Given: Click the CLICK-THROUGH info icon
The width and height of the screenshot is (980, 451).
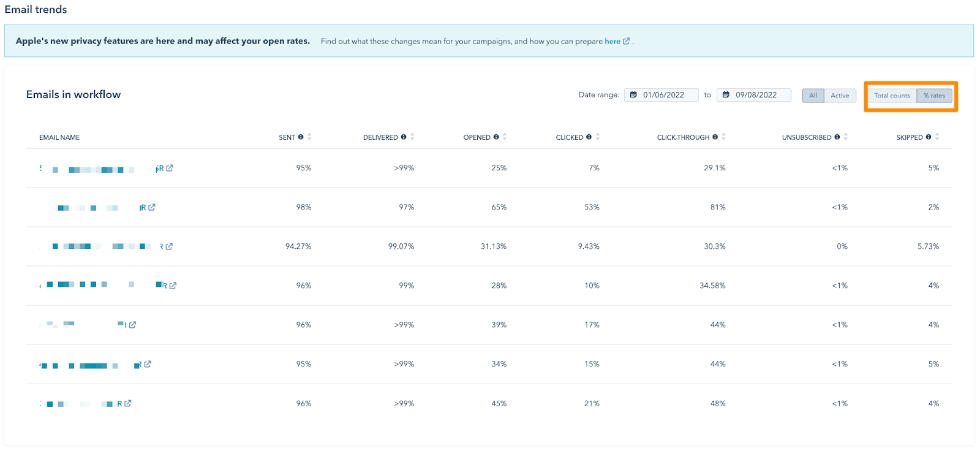Looking at the screenshot, I should click(x=715, y=137).
